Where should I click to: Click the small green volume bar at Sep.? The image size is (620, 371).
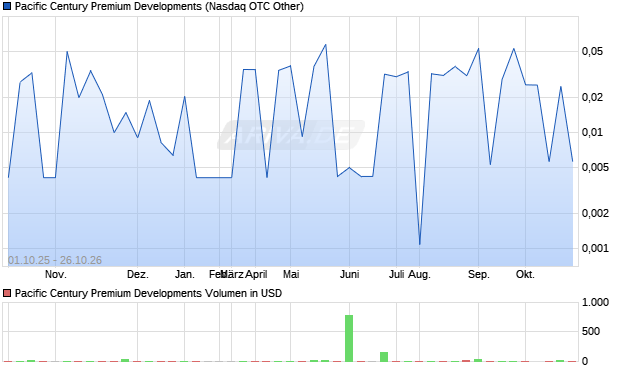tap(478, 360)
